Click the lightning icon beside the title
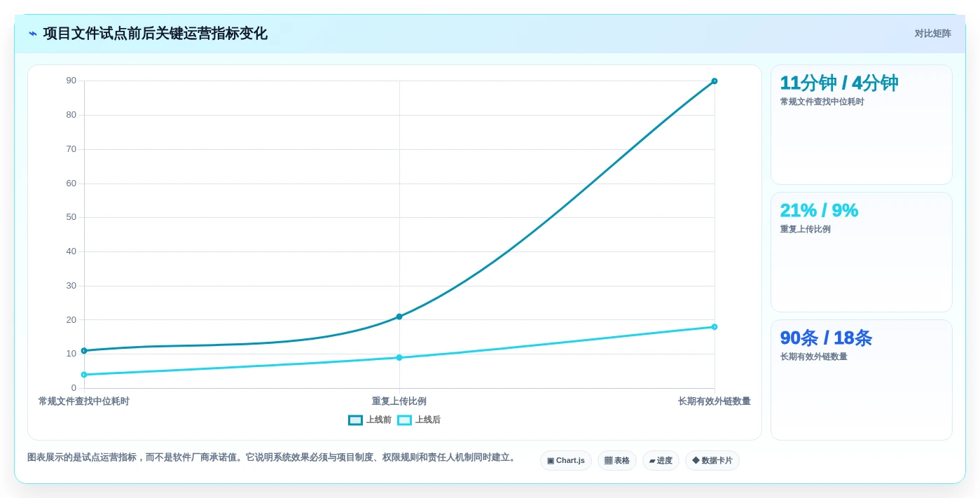Image resolution: width=980 pixels, height=498 pixels. tap(33, 34)
